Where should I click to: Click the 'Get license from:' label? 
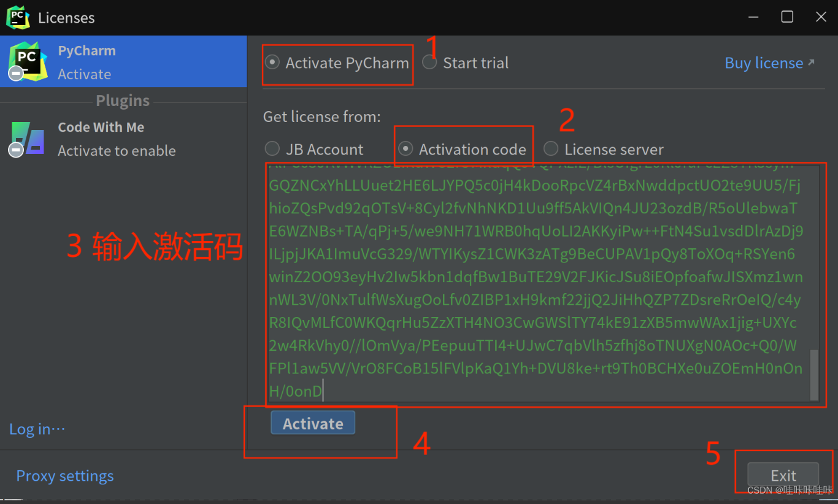pyautogui.click(x=322, y=116)
